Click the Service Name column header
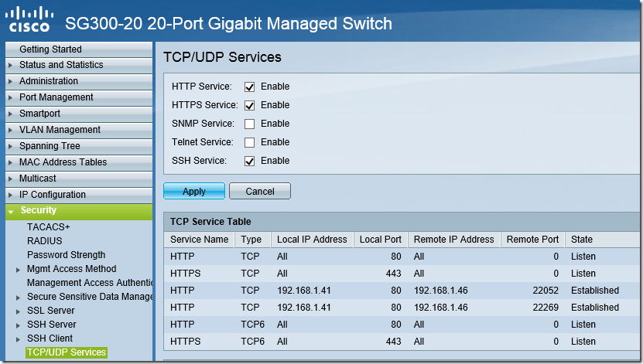The height and width of the screenshot is (364, 643). tap(200, 240)
